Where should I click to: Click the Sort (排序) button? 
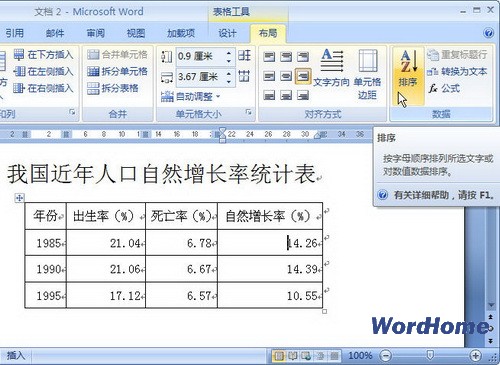pyautogui.click(x=408, y=77)
